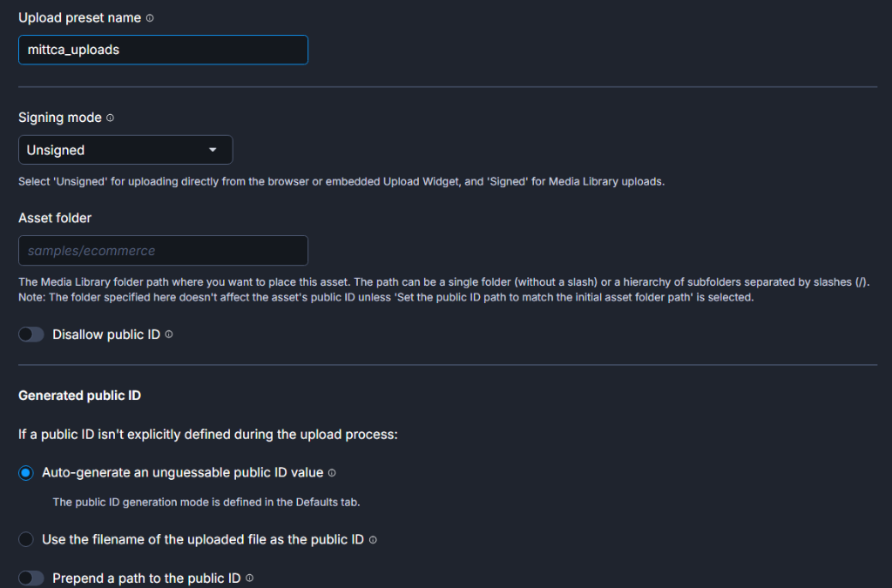The width and height of the screenshot is (892, 588).
Task: Click info icon next to Signing mode
Action: click(x=110, y=118)
